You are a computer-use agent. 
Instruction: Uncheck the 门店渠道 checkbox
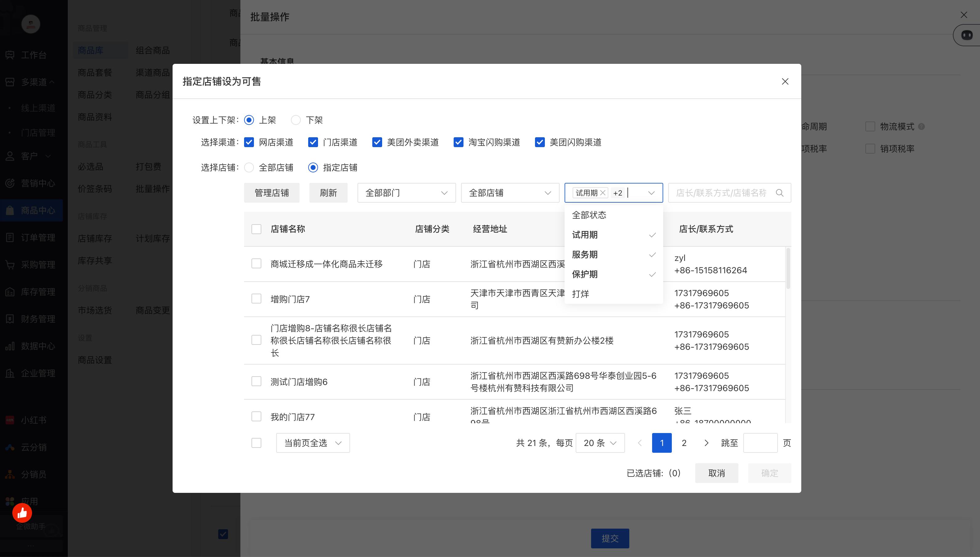click(313, 142)
